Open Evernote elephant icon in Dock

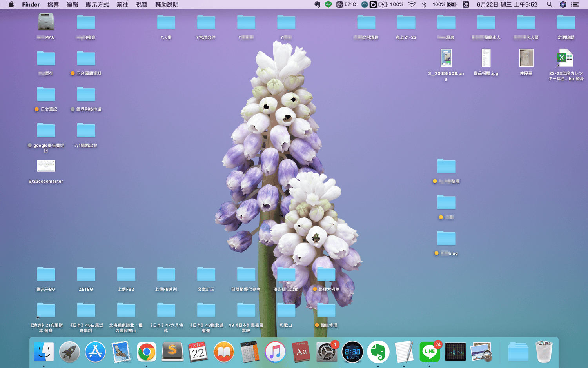(378, 352)
